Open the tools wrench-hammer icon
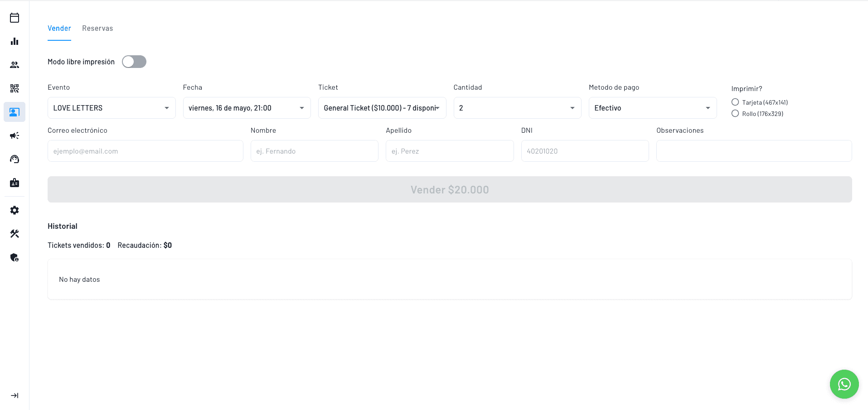 click(15, 234)
